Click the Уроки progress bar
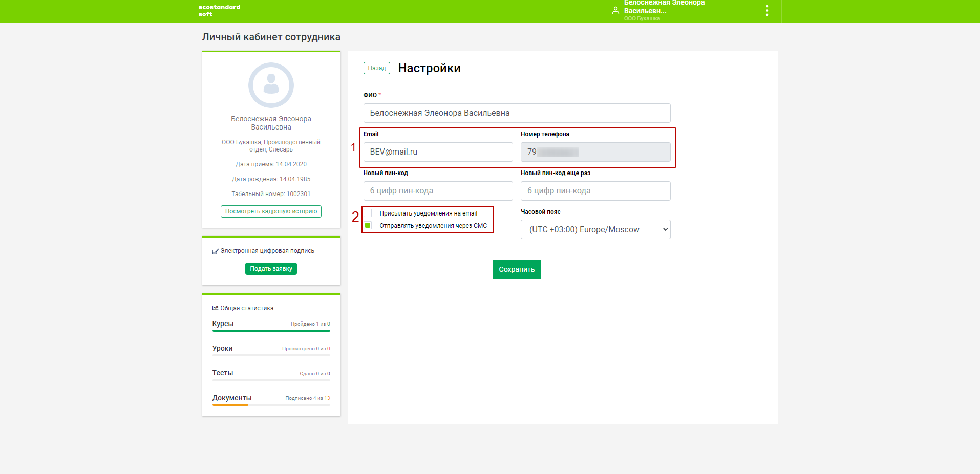Image resolution: width=980 pixels, height=474 pixels. [271, 355]
